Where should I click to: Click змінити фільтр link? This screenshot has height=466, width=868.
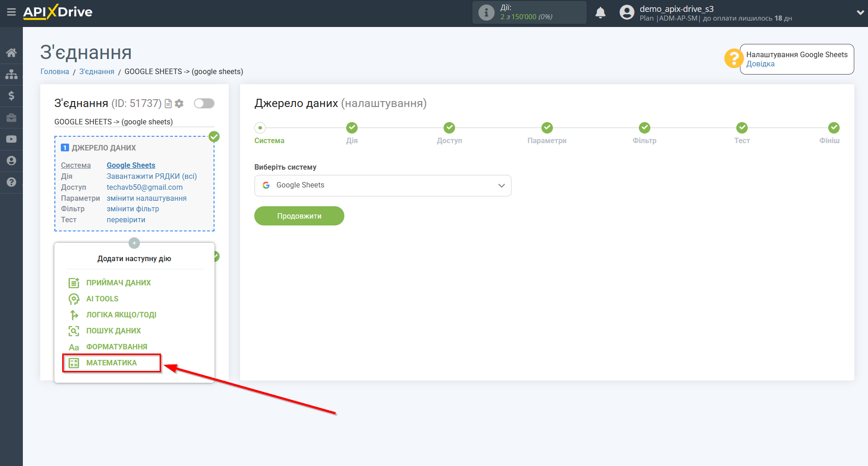click(133, 209)
